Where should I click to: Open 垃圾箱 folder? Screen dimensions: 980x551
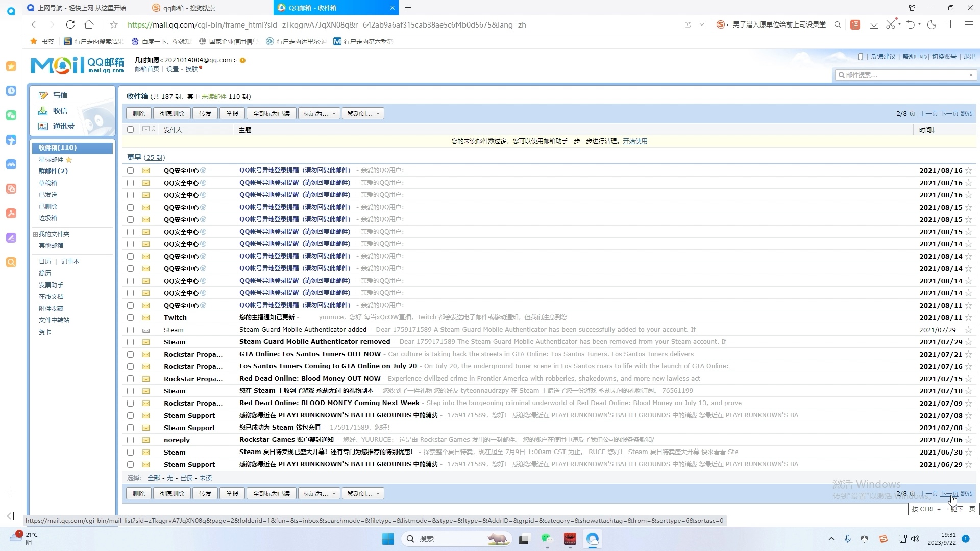[48, 218]
